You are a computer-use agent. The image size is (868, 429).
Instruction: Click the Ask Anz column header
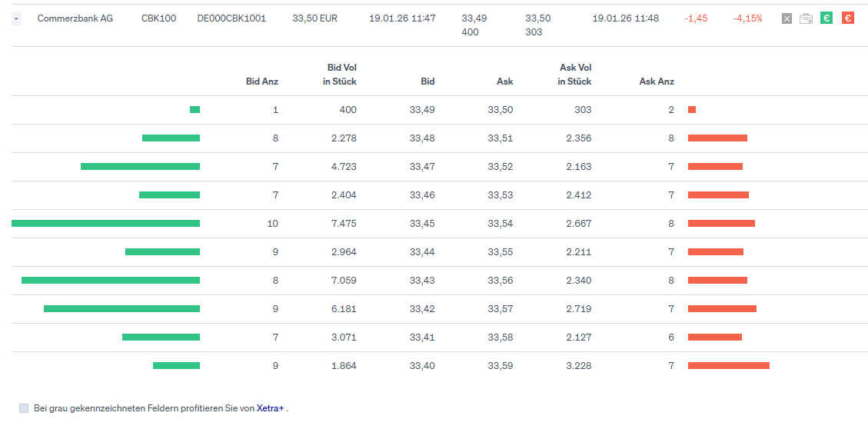(x=657, y=81)
